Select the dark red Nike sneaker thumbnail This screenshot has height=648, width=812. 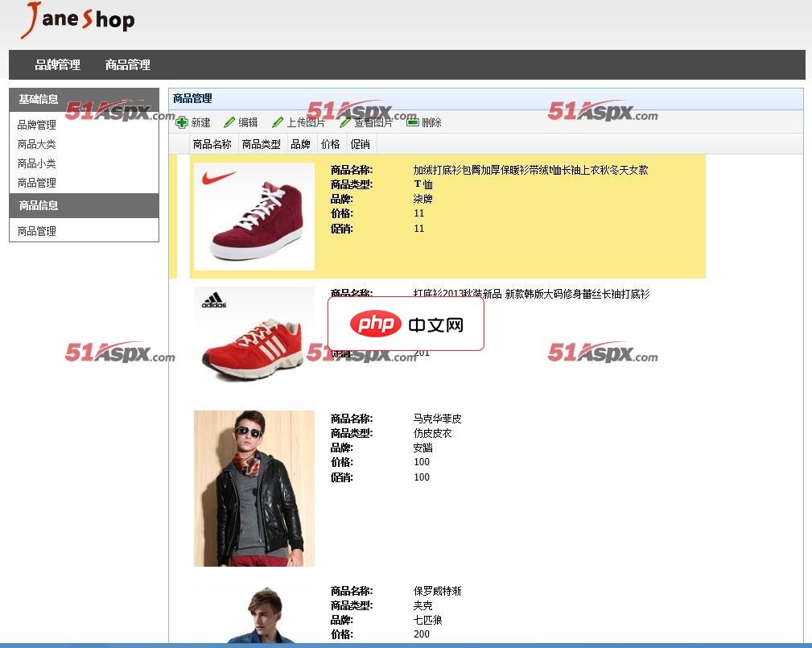(x=254, y=216)
